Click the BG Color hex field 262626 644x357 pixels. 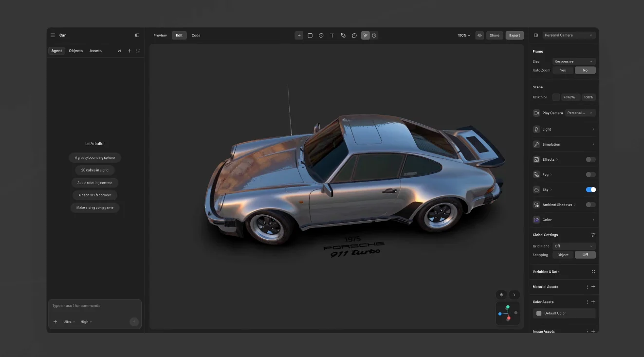pos(570,97)
